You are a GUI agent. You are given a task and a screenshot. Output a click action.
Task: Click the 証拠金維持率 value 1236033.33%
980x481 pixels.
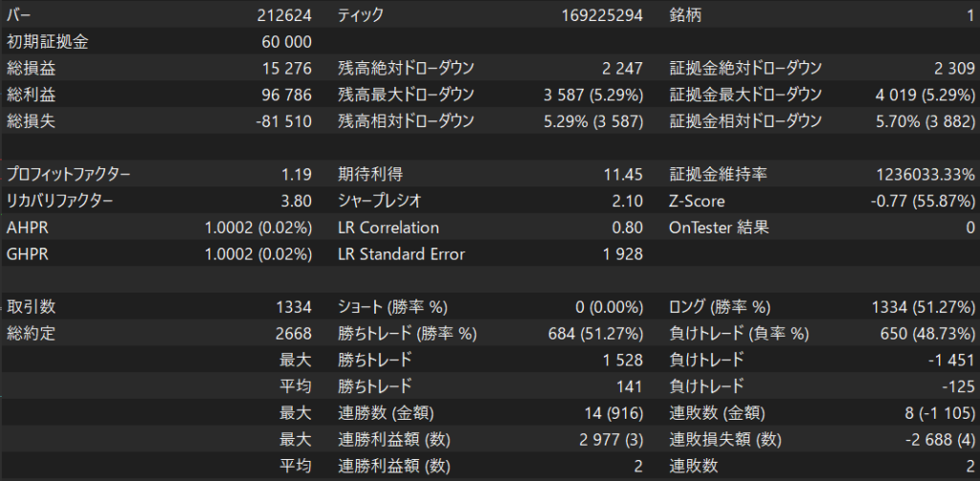[x=924, y=174]
